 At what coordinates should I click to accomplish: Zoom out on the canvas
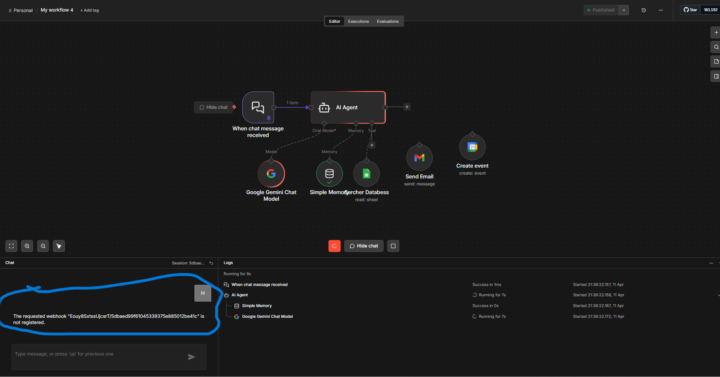pyautogui.click(x=43, y=246)
